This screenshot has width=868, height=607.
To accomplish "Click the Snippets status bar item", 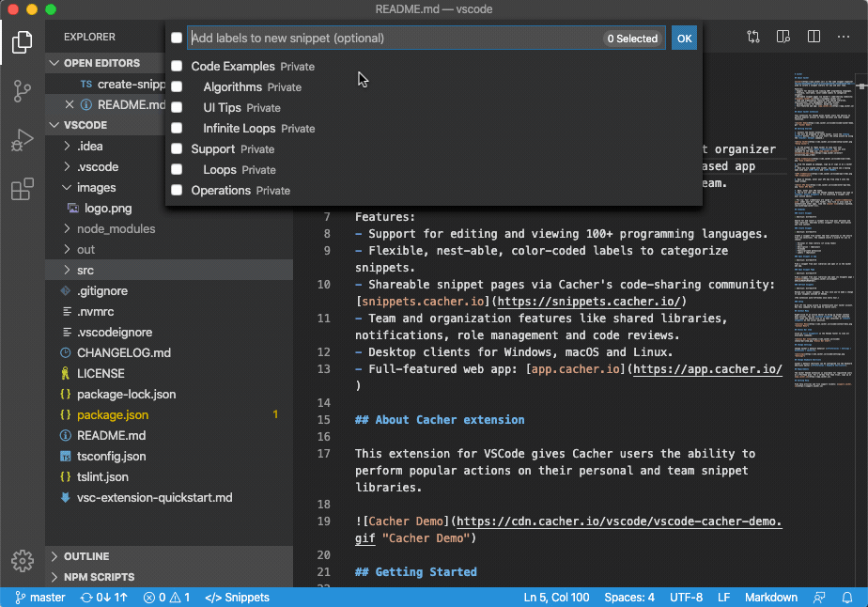I will (x=237, y=598).
